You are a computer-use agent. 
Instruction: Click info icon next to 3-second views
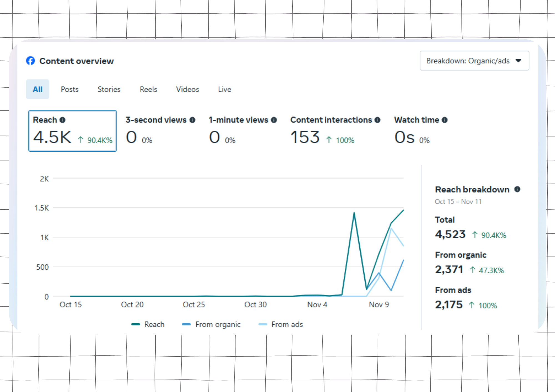pos(192,120)
